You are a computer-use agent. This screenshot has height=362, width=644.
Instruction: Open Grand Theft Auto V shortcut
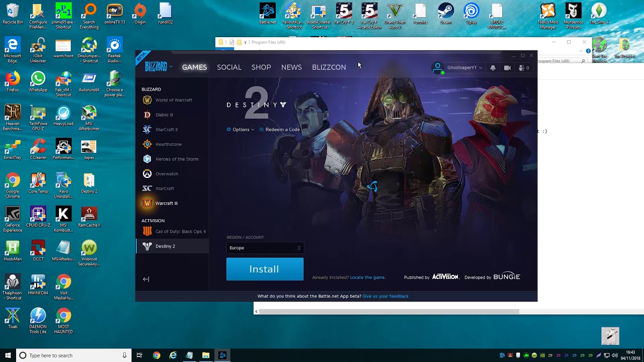click(x=395, y=16)
